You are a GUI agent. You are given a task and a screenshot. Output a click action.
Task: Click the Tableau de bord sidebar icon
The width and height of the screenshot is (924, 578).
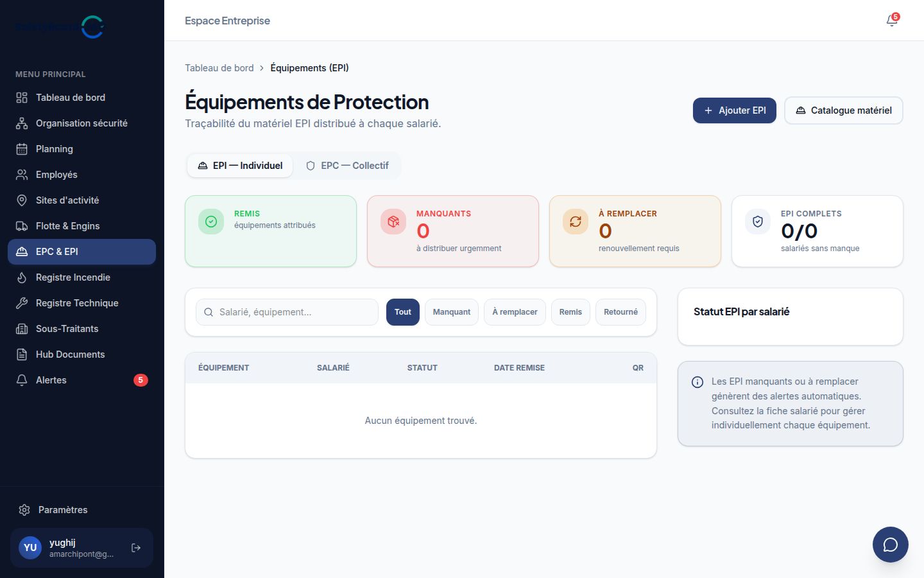[22, 98]
